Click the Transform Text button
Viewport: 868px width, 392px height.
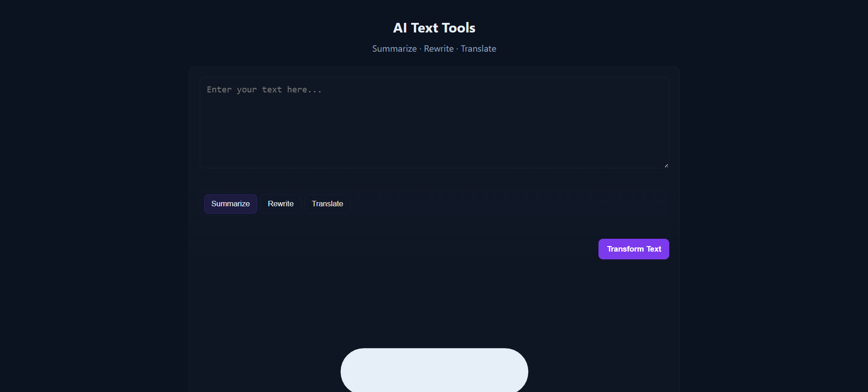click(634, 249)
